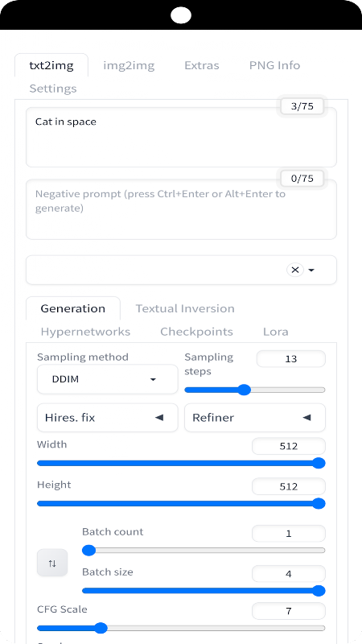Open the styles dropdown arrow
The height and width of the screenshot is (644, 362).
pos(311,270)
